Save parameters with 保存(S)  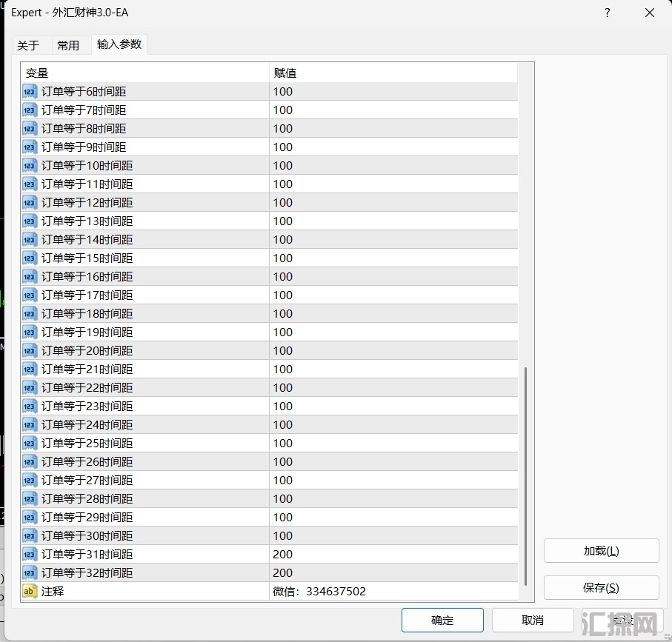pyautogui.click(x=602, y=588)
